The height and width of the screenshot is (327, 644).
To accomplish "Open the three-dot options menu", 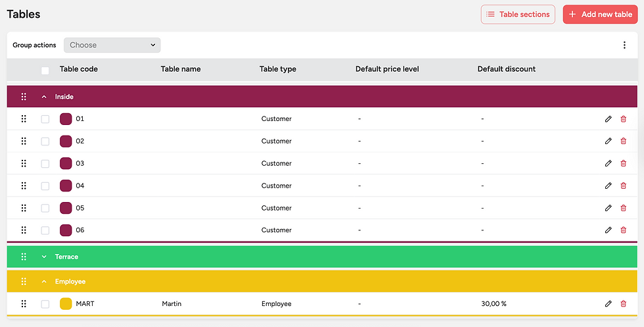I will pos(624,45).
